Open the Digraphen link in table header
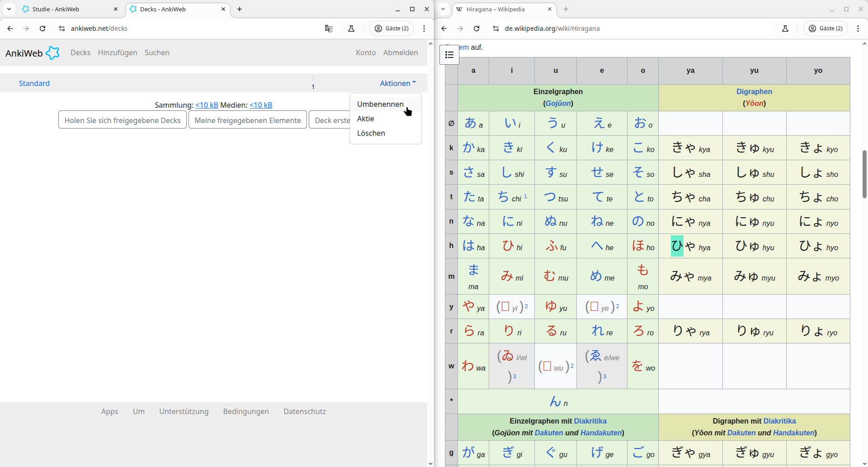This screenshot has width=868, height=467. [x=754, y=91]
